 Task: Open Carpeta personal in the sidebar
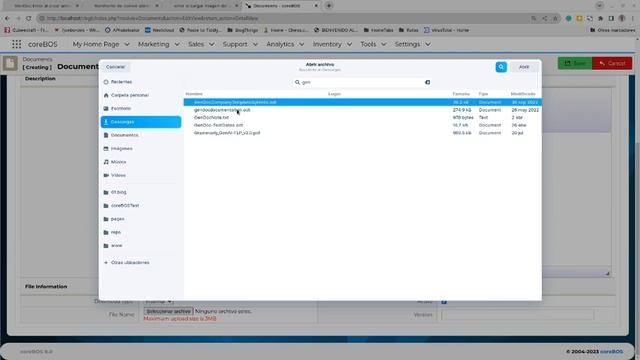pyautogui.click(x=141, y=95)
